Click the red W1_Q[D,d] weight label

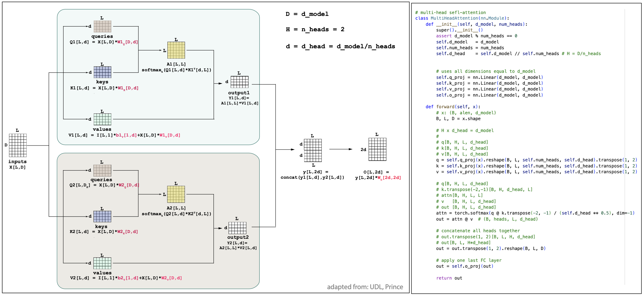coord(127,42)
